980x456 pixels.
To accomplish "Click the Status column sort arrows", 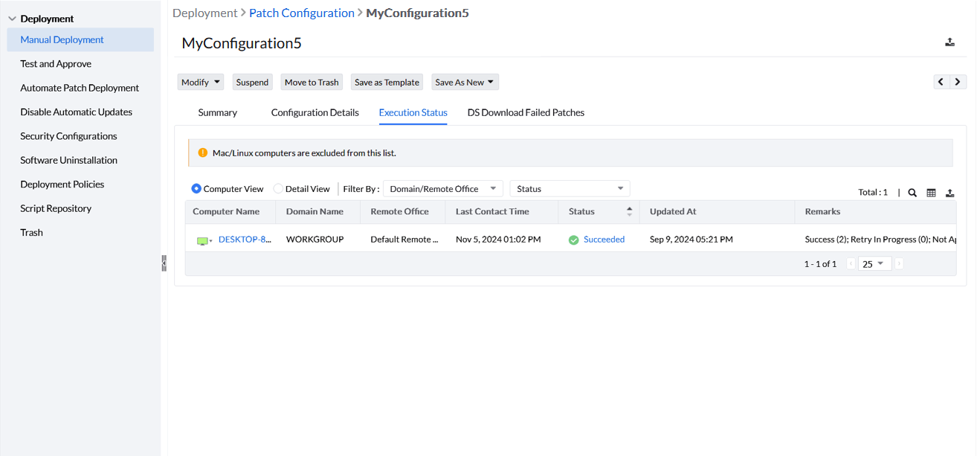I will (x=629, y=211).
